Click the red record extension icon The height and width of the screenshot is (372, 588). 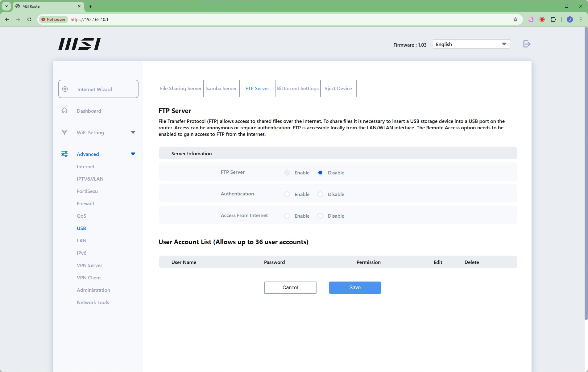(x=542, y=19)
